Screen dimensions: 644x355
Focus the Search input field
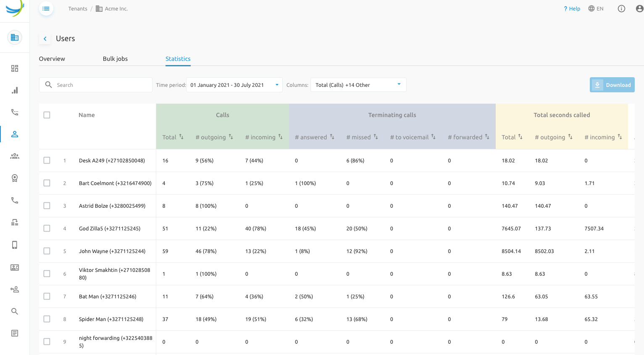(x=96, y=85)
